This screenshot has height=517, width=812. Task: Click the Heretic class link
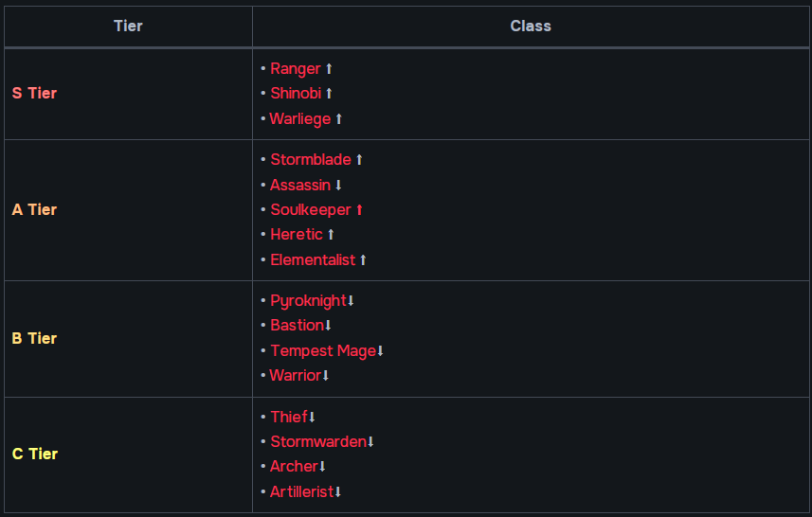tap(297, 235)
